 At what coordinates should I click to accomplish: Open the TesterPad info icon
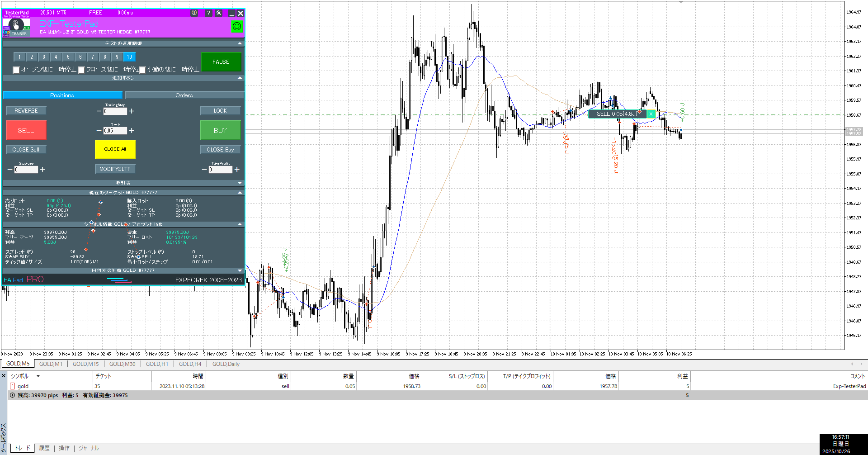coord(194,13)
